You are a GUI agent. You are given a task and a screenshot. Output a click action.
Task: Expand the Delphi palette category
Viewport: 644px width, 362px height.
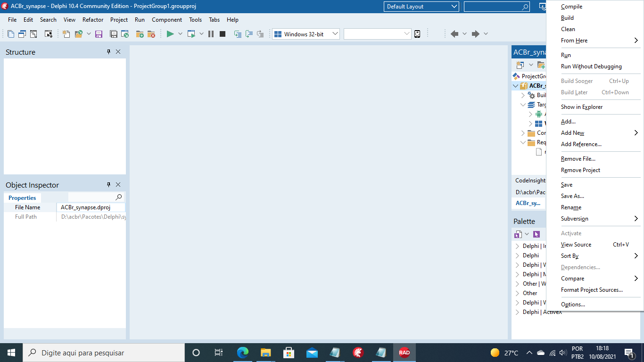(518, 255)
